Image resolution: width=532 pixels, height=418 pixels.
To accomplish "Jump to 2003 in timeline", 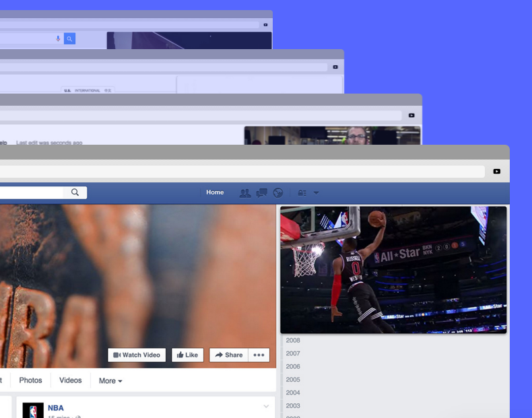I will 293,406.
